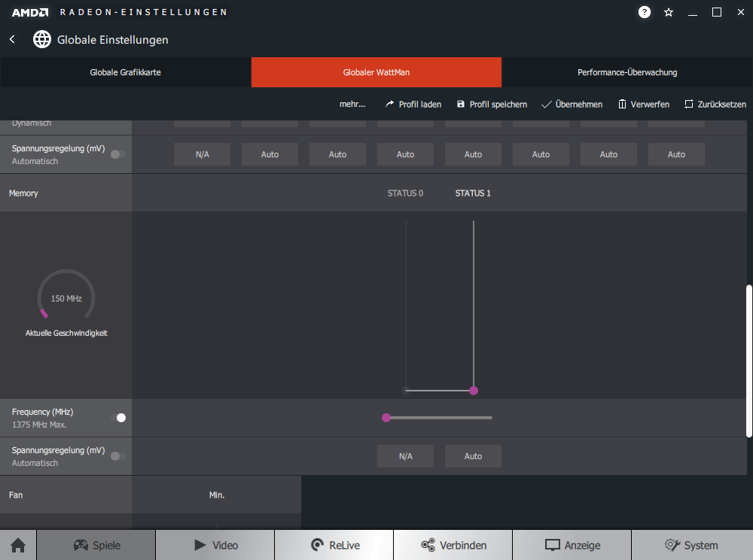Click the Min. fan column header
Image resolution: width=753 pixels, height=560 pixels.
click(x=217, y=495)
